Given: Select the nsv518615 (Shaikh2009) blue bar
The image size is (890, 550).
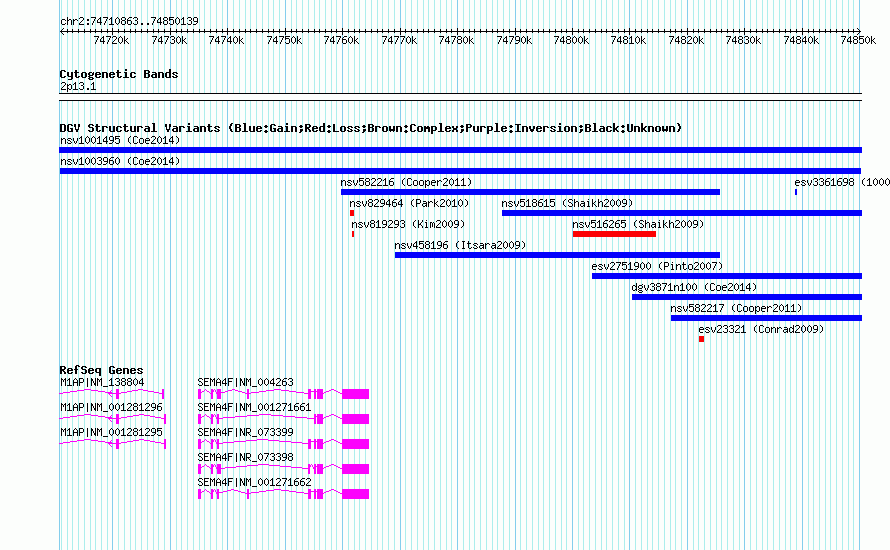Looking at the screenshot, I should coord(682,213).
